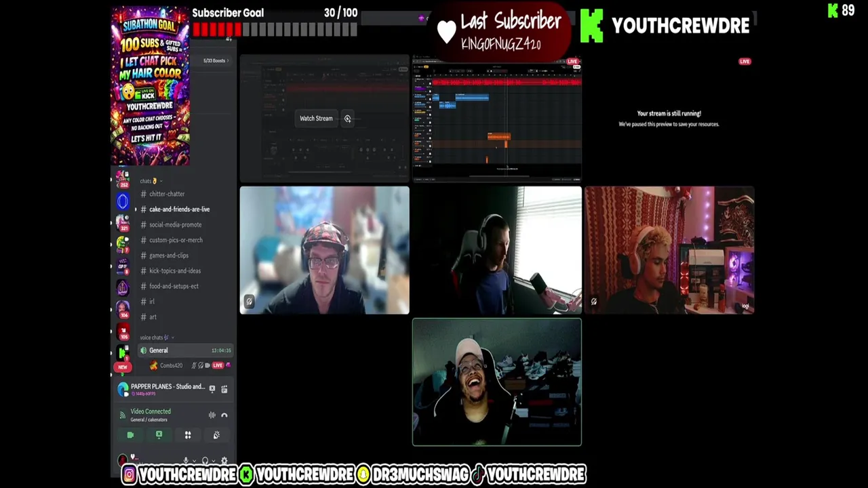Click the PAPPER PLANES stream title text
Viewport: 868px width, 488px height.
coord(167,386)
